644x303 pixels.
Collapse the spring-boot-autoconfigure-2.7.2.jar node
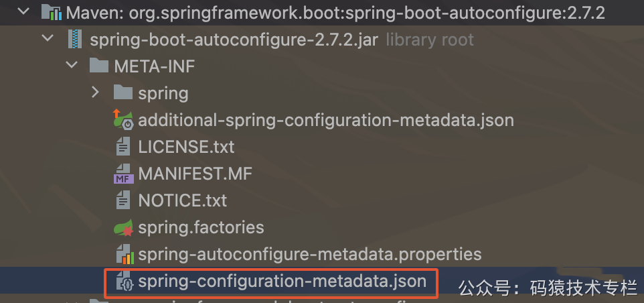[x=48, y=38]
